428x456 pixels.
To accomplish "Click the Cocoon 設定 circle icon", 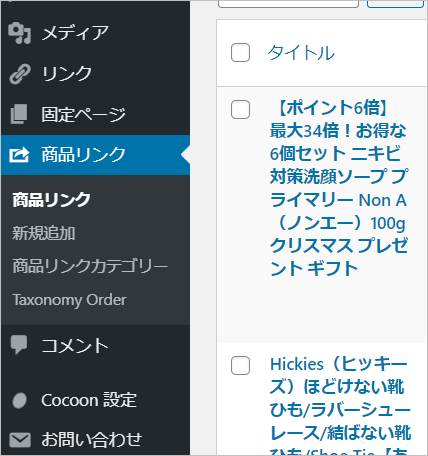I will (19, 400).
